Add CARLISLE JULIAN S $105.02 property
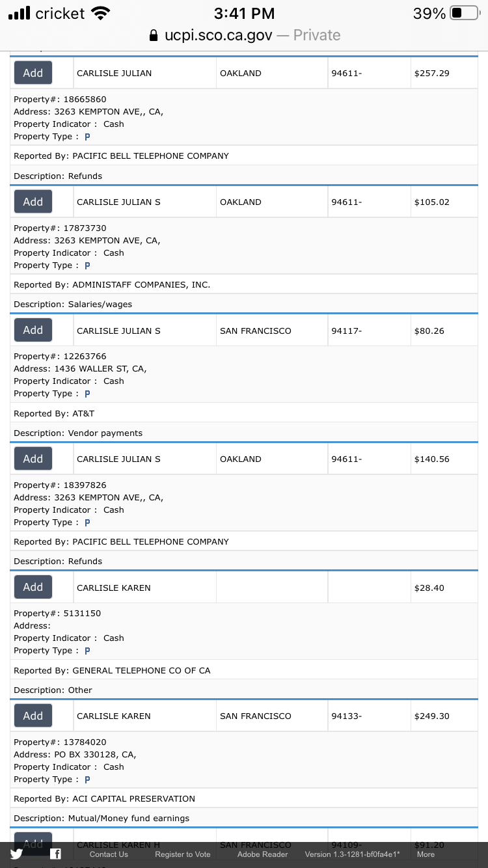This screenshot has height=868, width=488. (x=33, y=202)
